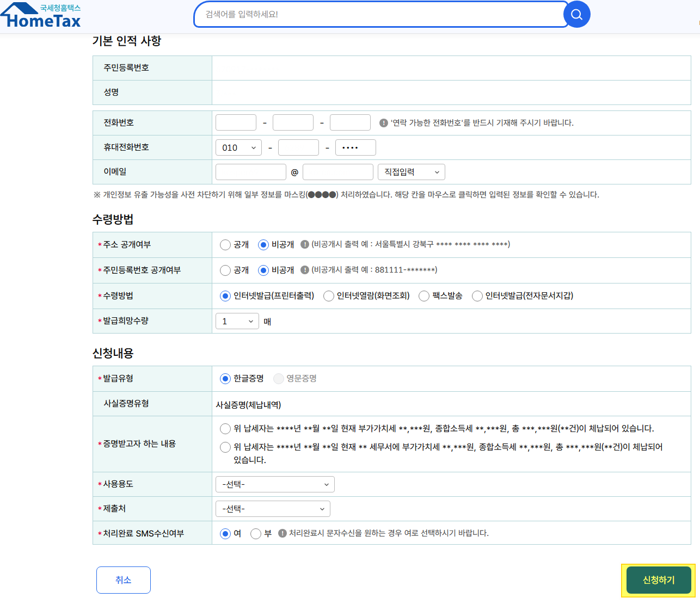Click the info icon next to phone number notice
Screen dimensions: 700x604
click(383, 123)
